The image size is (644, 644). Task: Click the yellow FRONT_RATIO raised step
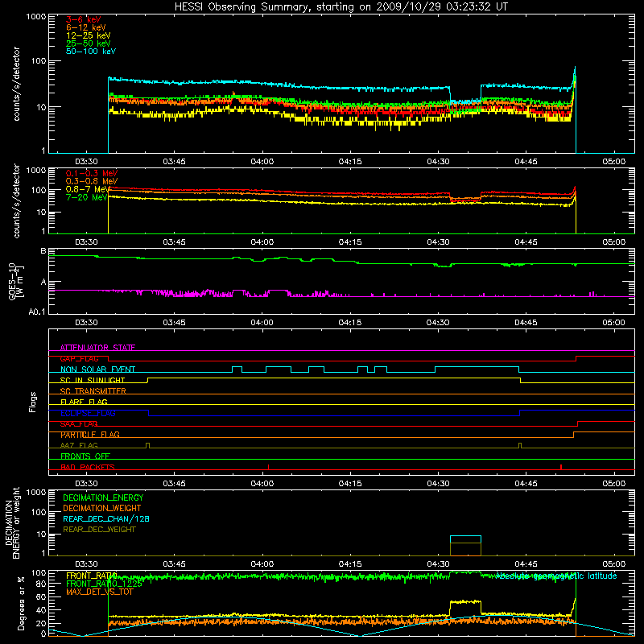[x=465, y=601]
